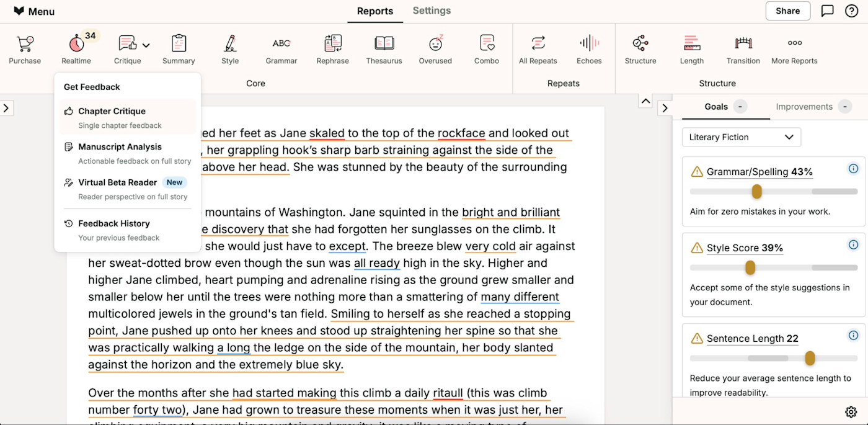Open goals settings gear icon
The height and width of the screenshot is (425, 868).
[851, 412]
